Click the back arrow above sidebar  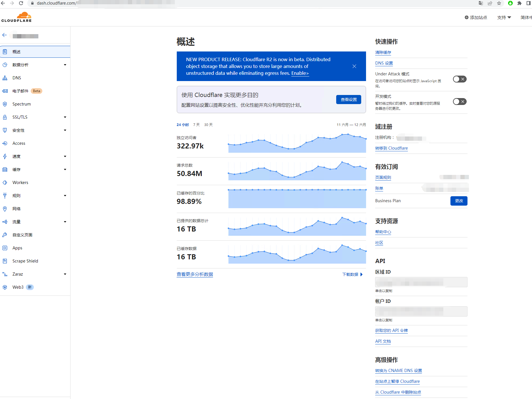click(x=5, y=35)
